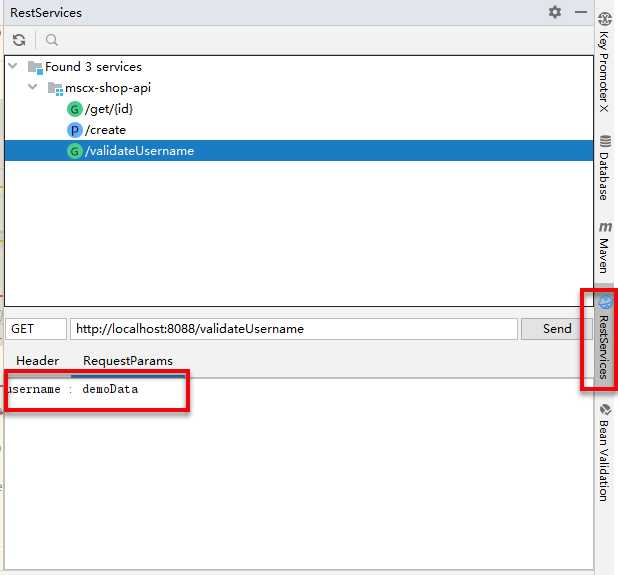Open the Key Promoter X tool window
This screenshot has height=575, width=618.
pos(605,62)
